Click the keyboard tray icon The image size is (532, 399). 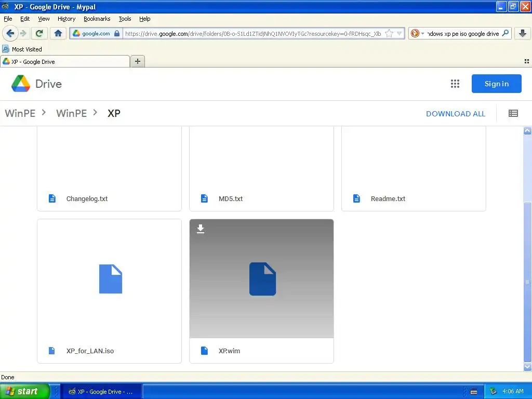point(474,392)
